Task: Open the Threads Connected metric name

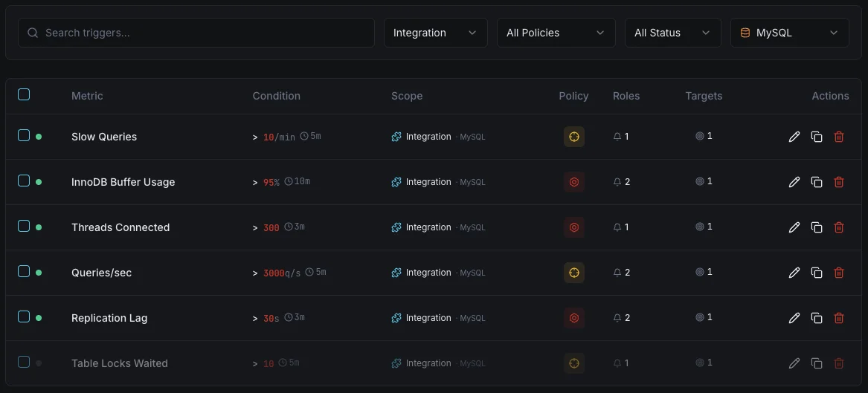Action: click(120, 227)
